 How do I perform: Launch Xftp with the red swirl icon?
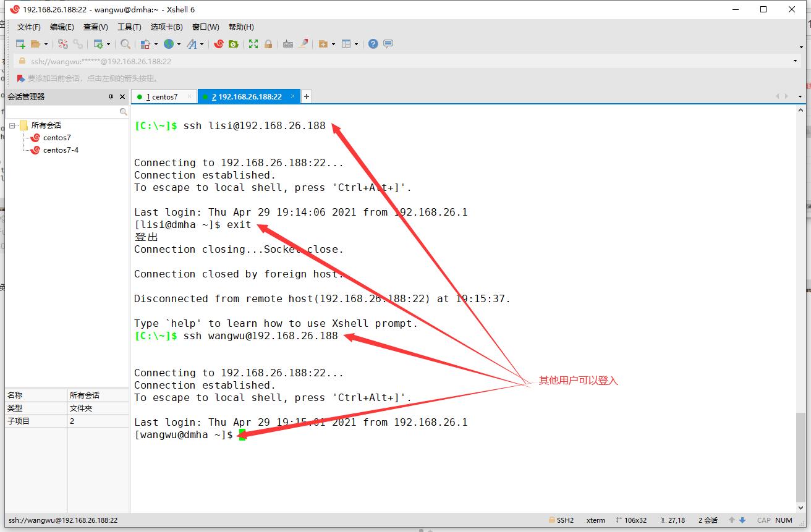219,44
